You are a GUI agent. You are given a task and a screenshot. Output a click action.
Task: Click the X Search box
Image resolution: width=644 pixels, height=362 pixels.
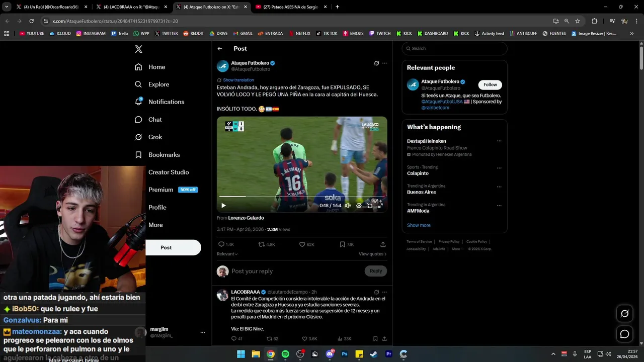point(454,49)
